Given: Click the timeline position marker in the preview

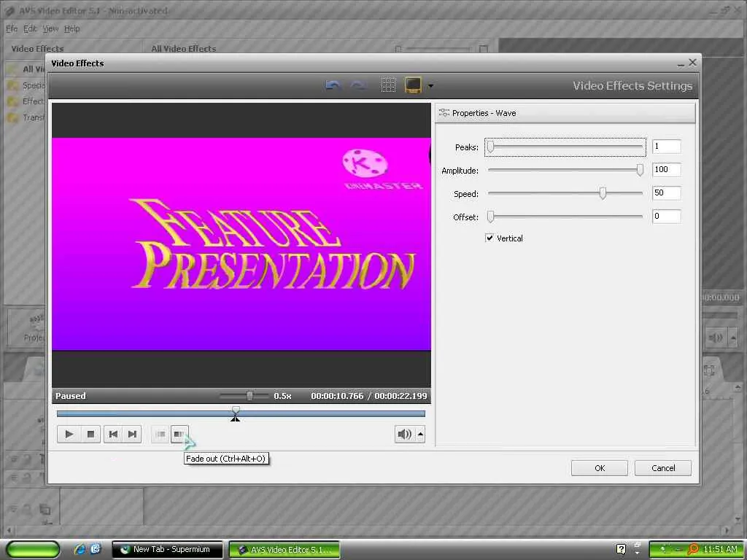Looking at the screenshot, I should pyautogui.click(x=236, y=413).
